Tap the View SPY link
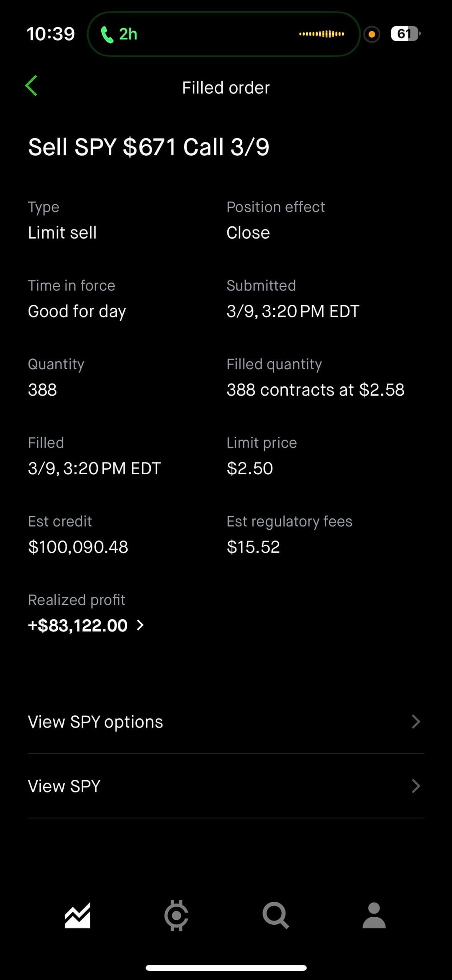Image resolution: width=452 pixels, height=980 pixels. [64, 786]
